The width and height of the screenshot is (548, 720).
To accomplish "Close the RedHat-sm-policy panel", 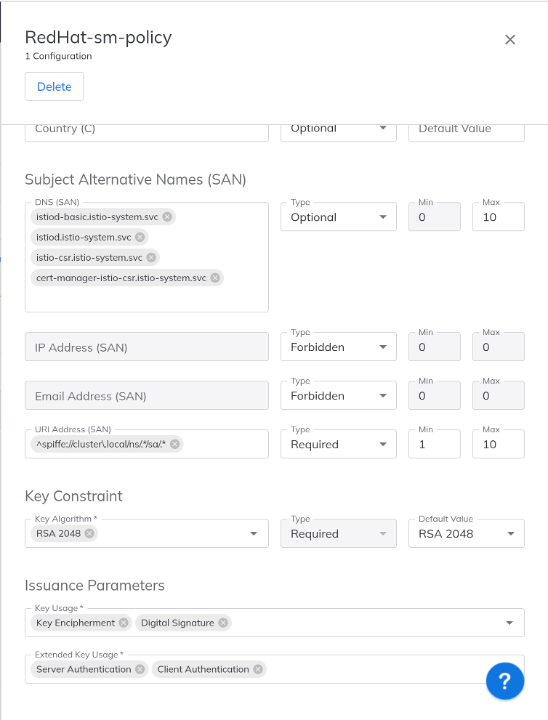I will pos(510,40).
